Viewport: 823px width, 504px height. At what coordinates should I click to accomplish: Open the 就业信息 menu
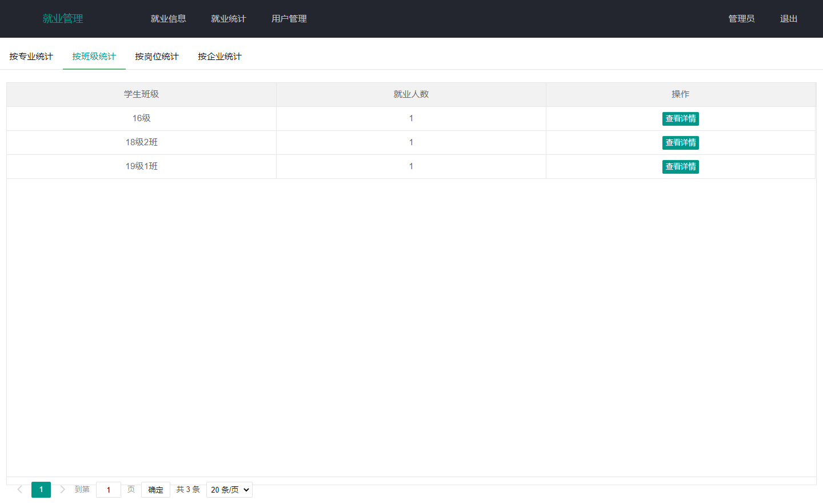pyautogui.click(x=168, y=19)
